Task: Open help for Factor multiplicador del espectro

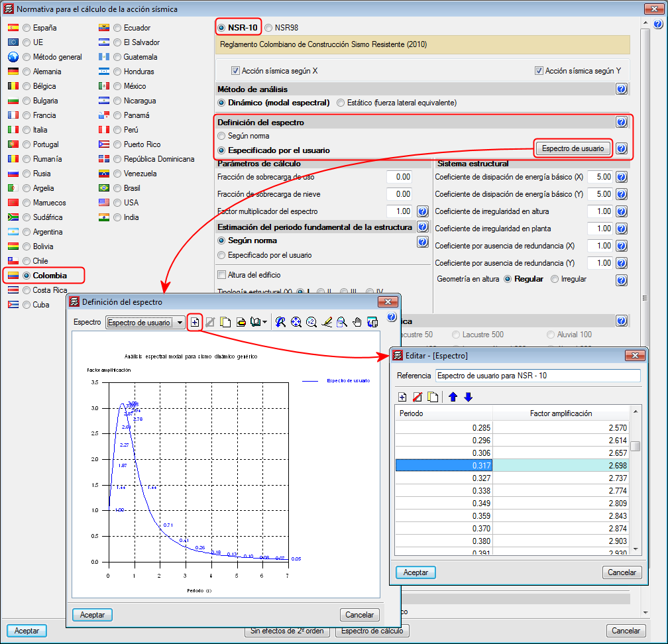Action: click(423, 211)
